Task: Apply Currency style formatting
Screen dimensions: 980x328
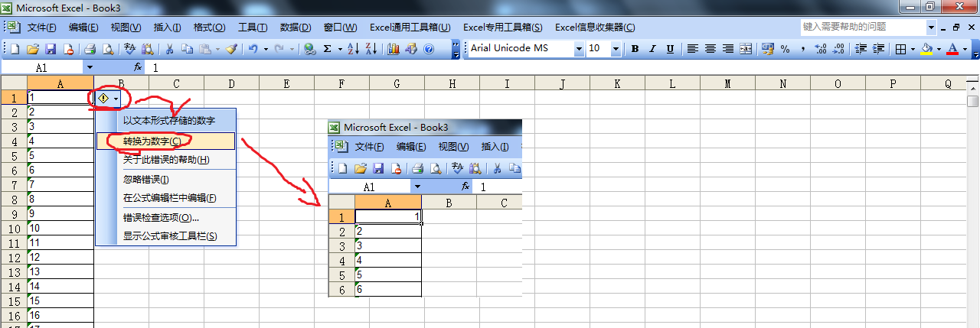Action: click(767, 49)
